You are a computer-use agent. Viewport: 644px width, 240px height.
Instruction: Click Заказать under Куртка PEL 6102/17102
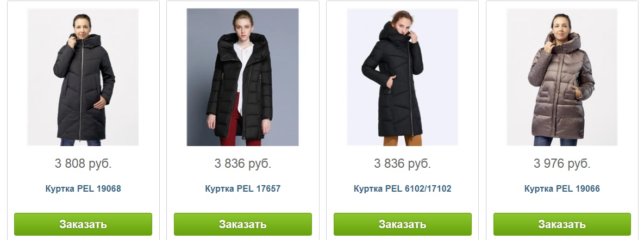(x=403, y=224)
